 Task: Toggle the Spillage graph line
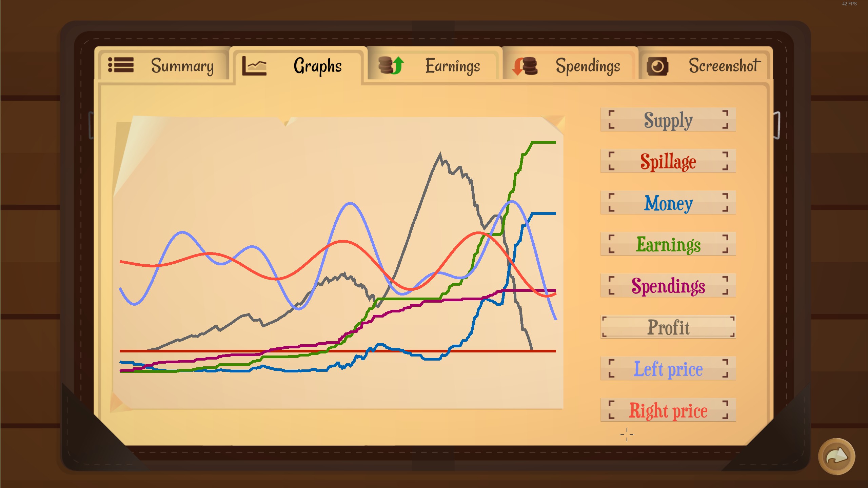pyautogui.click(x=668, y=161)
